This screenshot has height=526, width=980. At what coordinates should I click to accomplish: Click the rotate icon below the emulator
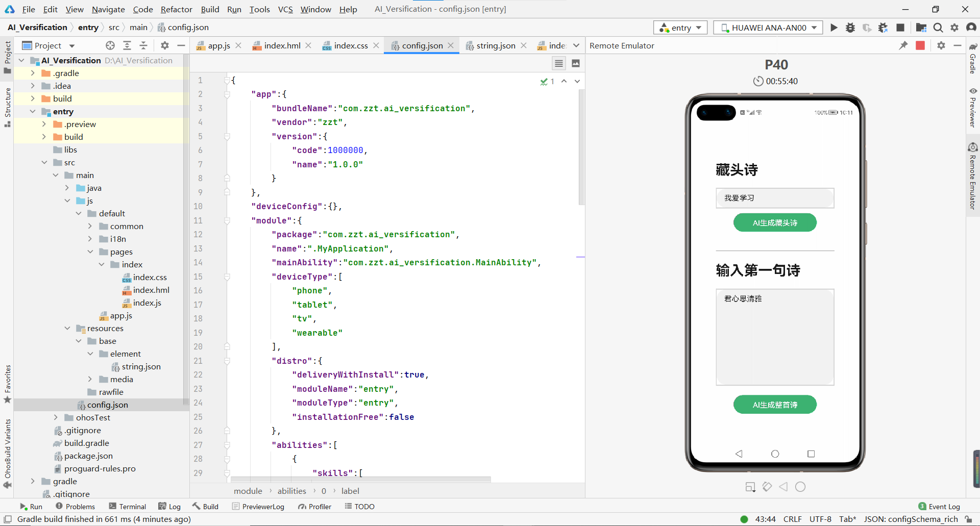pos(767,487)
